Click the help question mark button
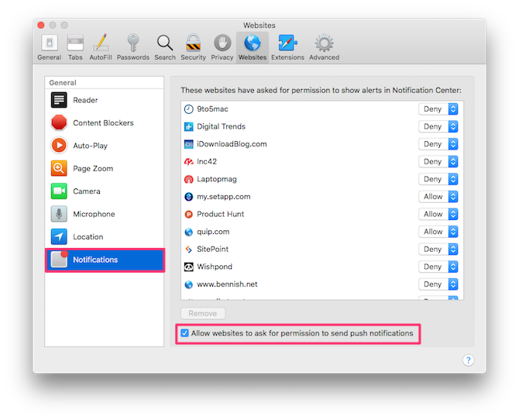Screen dimensions: 519x420 click(469, 360)
